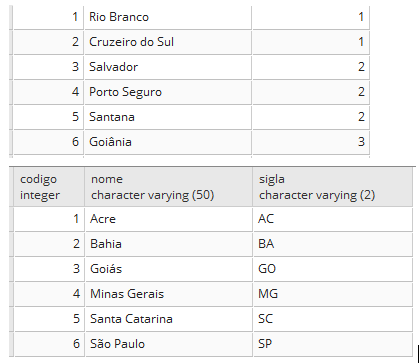Image resolution: width=419 pixels, height=364 pixels.
Task: Select the Porto Seguro cell
Action: (168, 92)
